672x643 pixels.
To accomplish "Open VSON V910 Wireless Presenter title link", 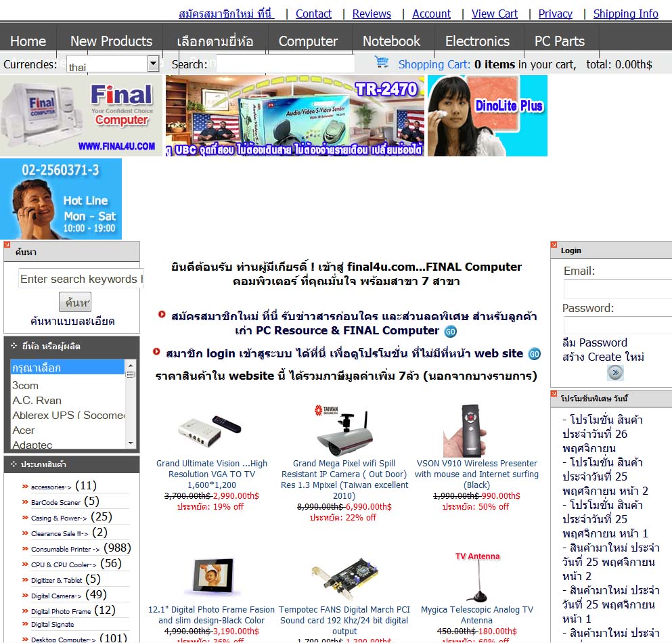I will (476, 474).
